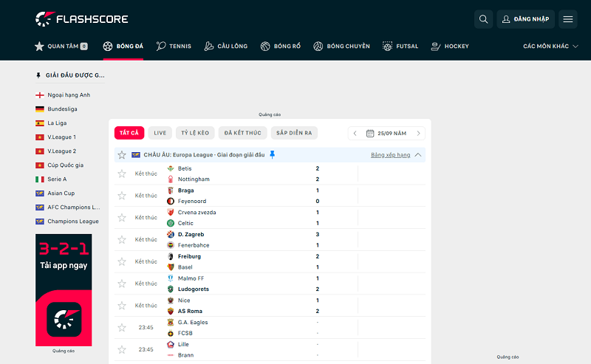The width and height of the screenshot is (591, 364).
Task: Click the Fenerbahce team crest
Action: [171, 245]
